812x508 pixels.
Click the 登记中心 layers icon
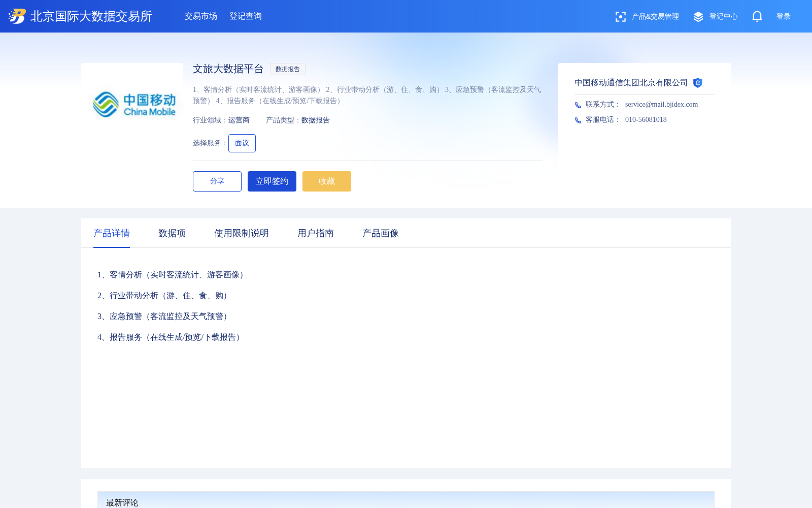click(698, 17)
